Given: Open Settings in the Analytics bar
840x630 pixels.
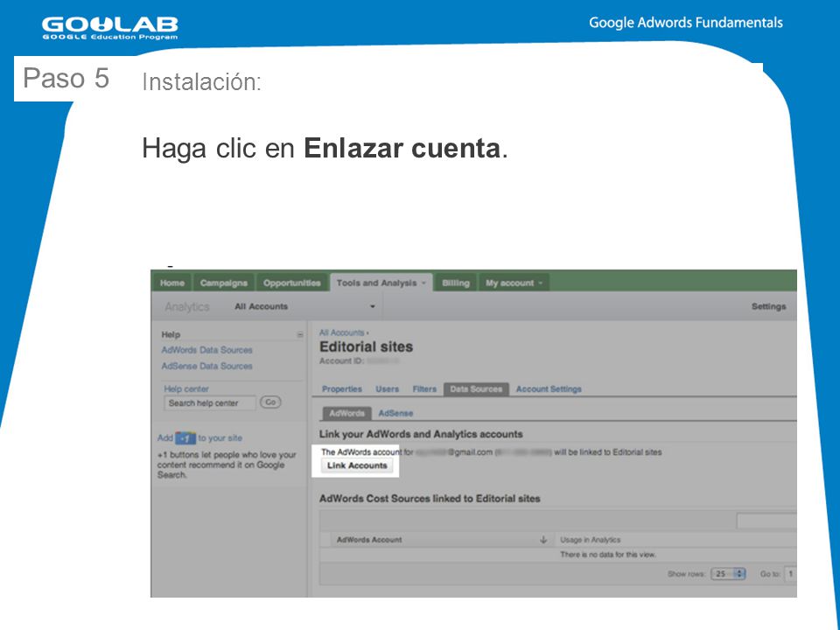Looking at the screenshot, I should (x=768, y=306).
